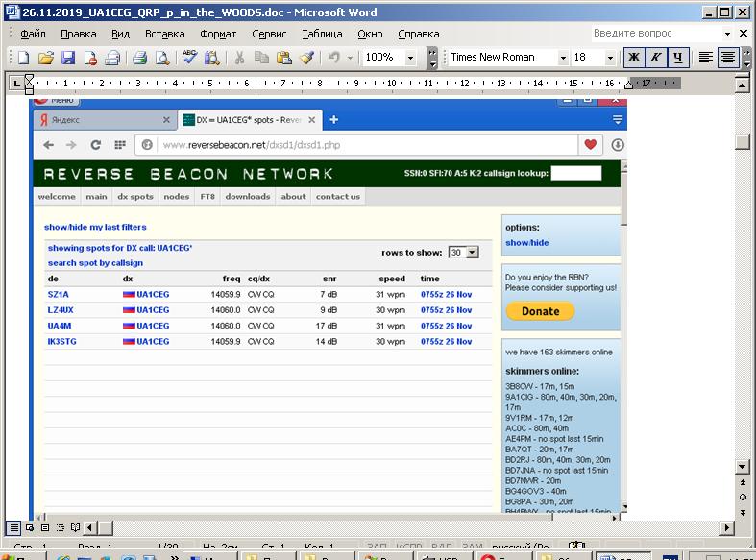Open the Формат menu
The image size is (756, 560).
pyautogui.click(x=218, y=34)
